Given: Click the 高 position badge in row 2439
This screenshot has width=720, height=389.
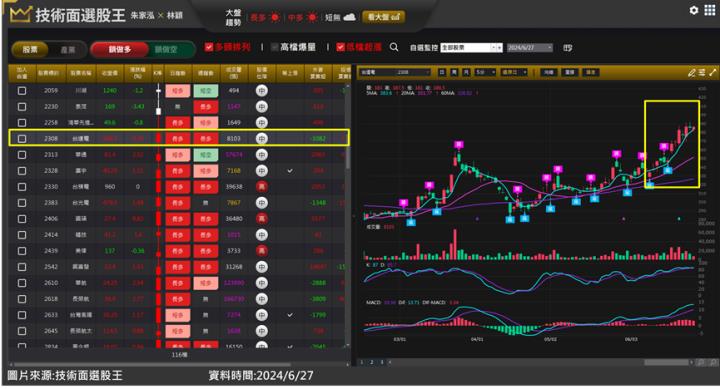Looking at the screenshot, I should 261,251.
